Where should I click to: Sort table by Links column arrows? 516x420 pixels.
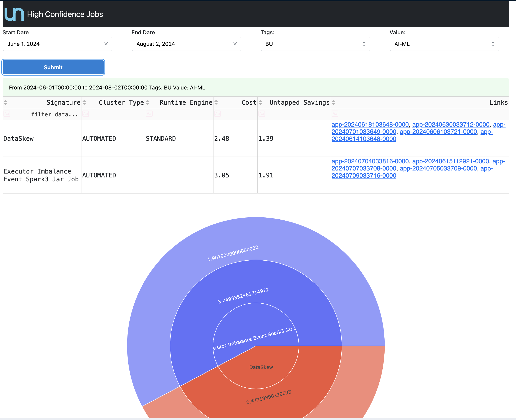[x=333, y=103]
